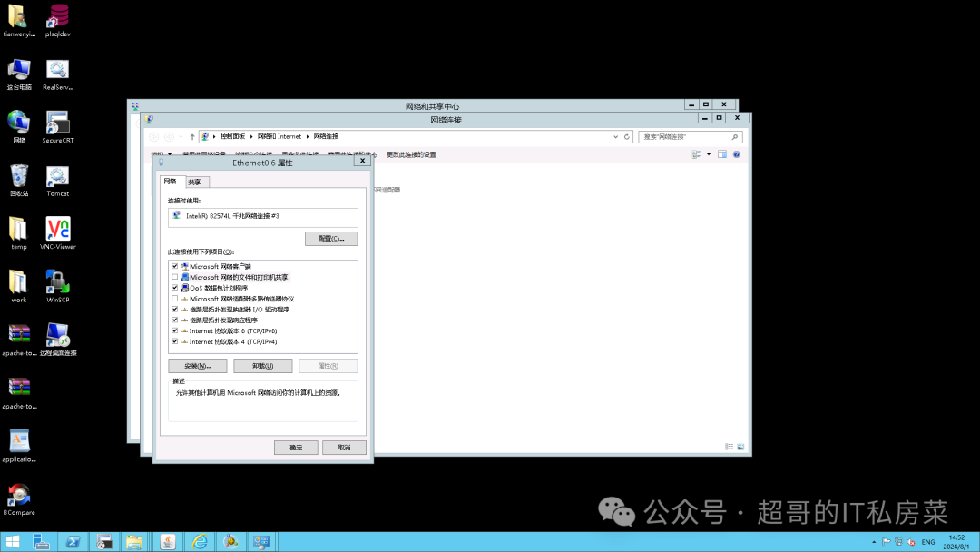Launch BCompare from desktop
The image size is (980, 552).
pos(19,498)
